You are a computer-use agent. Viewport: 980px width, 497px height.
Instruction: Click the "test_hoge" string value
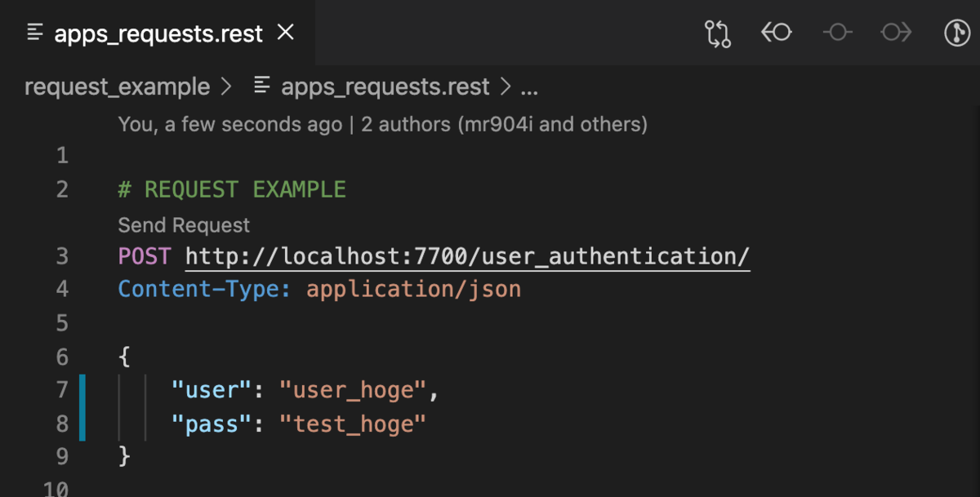click(x=353, y=424)
